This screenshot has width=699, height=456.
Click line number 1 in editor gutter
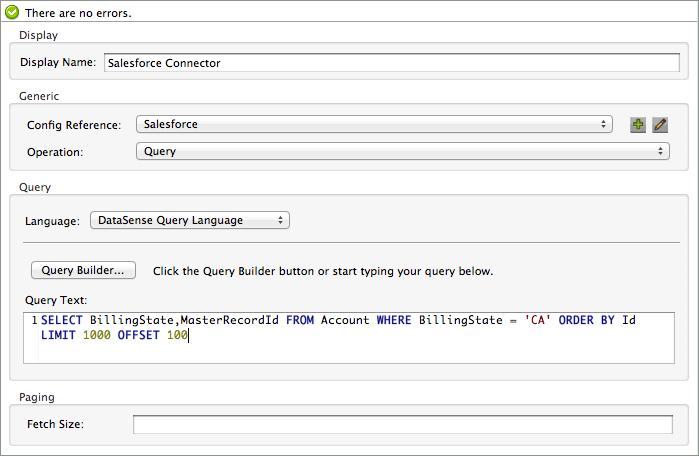coord(34,320)
